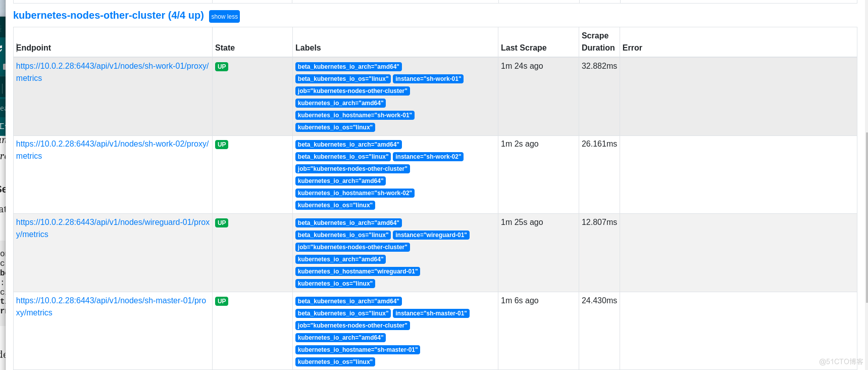Open the sh-work-01 proxy metrics endpoint link
Viewport: 868px width, 370px height.
tap(112, 72)
